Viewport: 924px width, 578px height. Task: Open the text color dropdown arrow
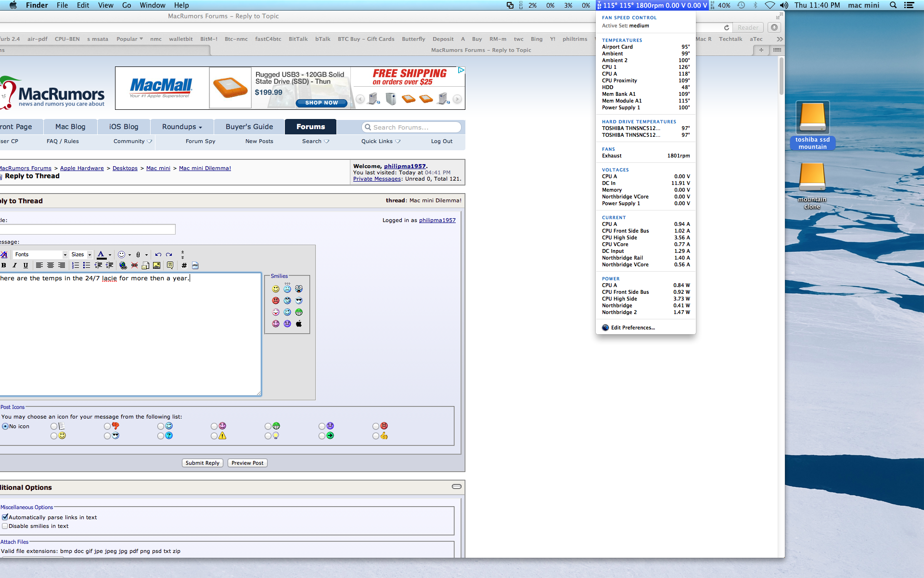pos(110,255)
